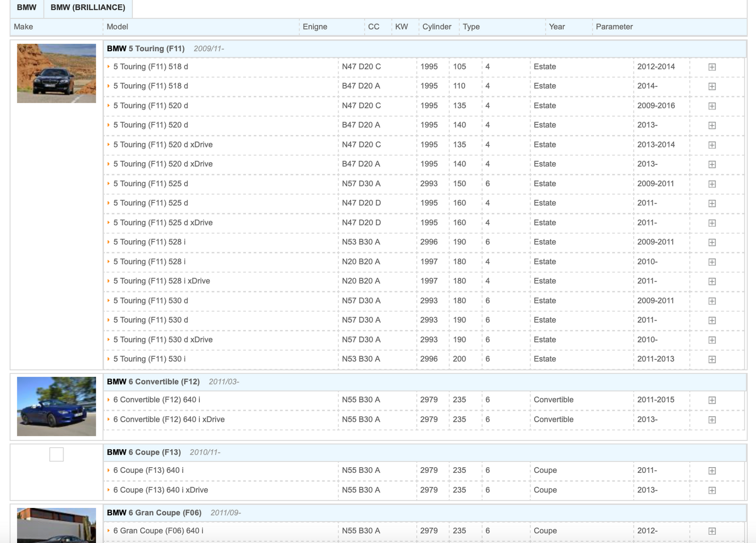Select the 105 KW cell in 518 d row

(x=459, y=67)
